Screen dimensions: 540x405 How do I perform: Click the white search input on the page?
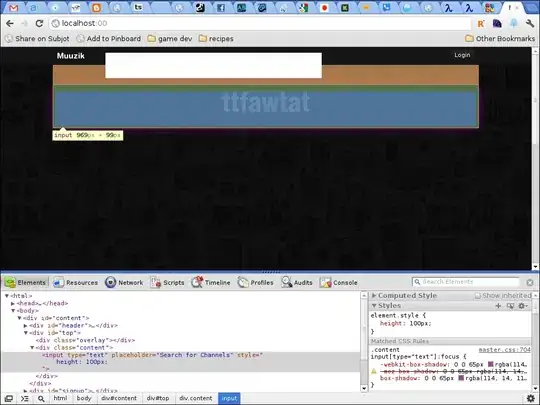click(x=214, y=65)
